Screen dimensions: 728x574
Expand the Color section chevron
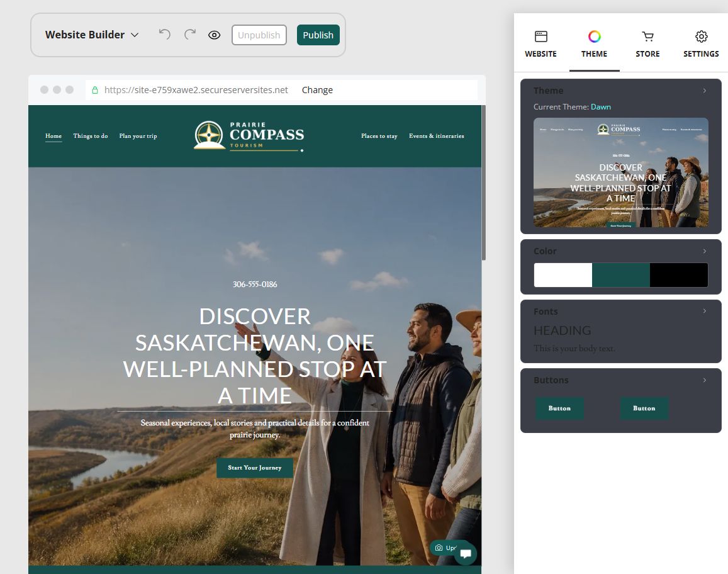[704, 250]
